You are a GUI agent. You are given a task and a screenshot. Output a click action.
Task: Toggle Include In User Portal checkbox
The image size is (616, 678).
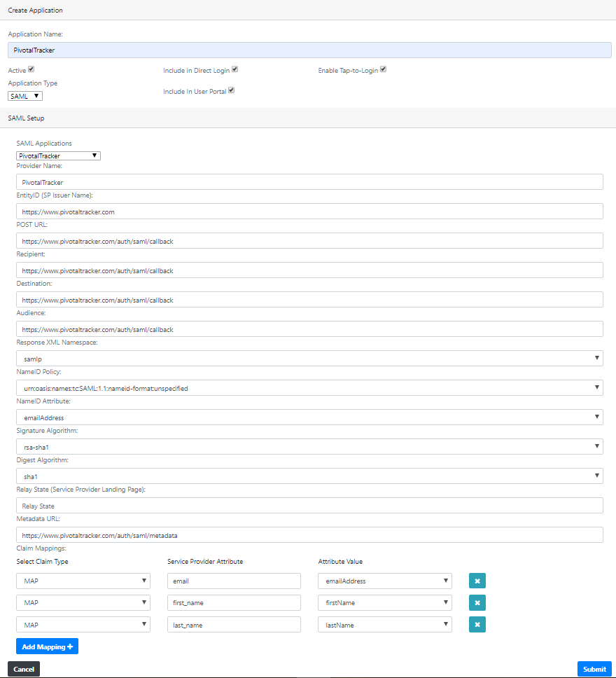pos(231,90)
